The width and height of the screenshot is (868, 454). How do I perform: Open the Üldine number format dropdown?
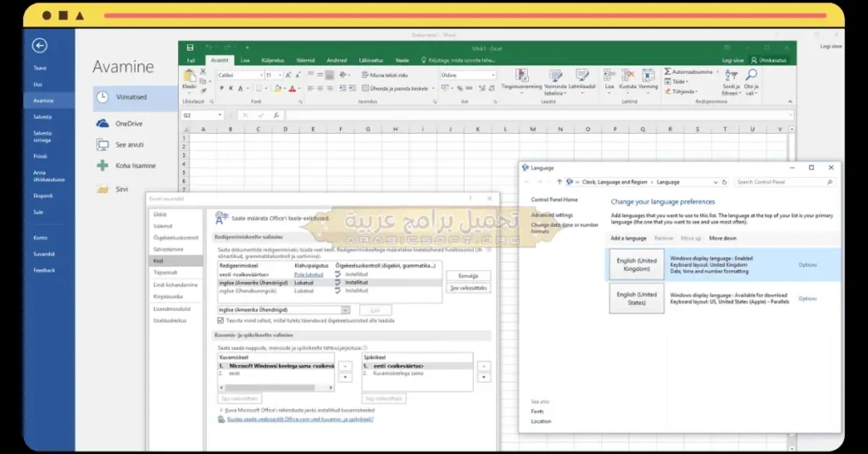[x=493, y=75]
